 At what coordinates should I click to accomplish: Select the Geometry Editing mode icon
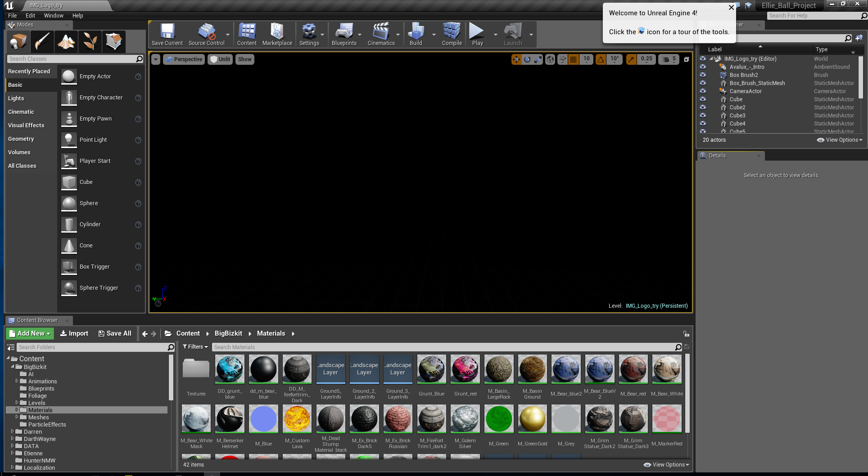point(114,42)
